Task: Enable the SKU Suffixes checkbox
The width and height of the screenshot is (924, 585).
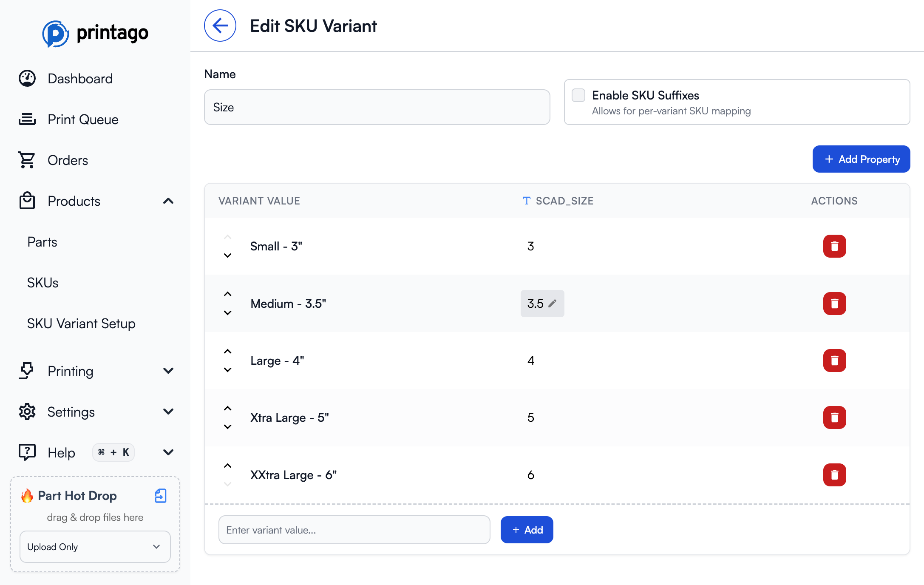Action: 578,95
